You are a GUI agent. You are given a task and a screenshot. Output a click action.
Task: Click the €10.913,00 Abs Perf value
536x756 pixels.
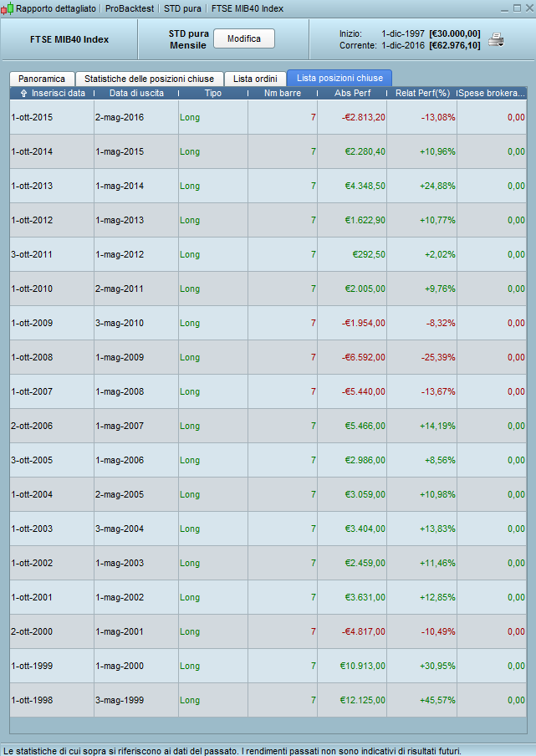(362, 665)
